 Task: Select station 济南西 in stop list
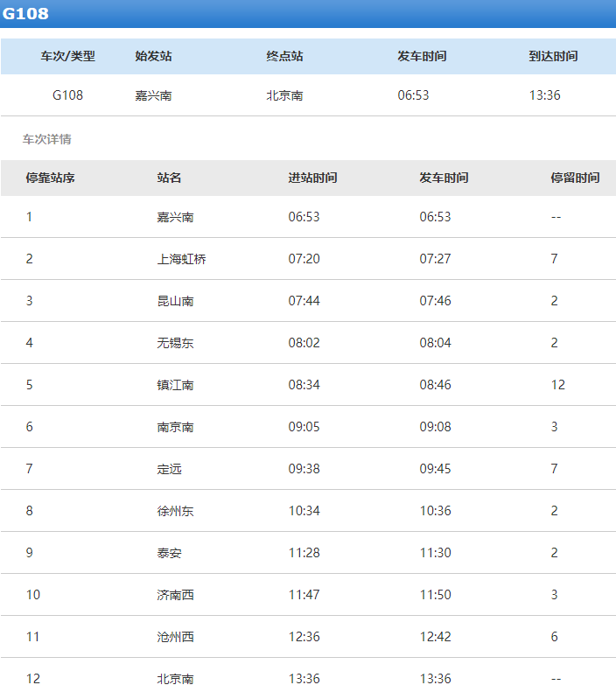pyautogui.click(x=175, y=595)
